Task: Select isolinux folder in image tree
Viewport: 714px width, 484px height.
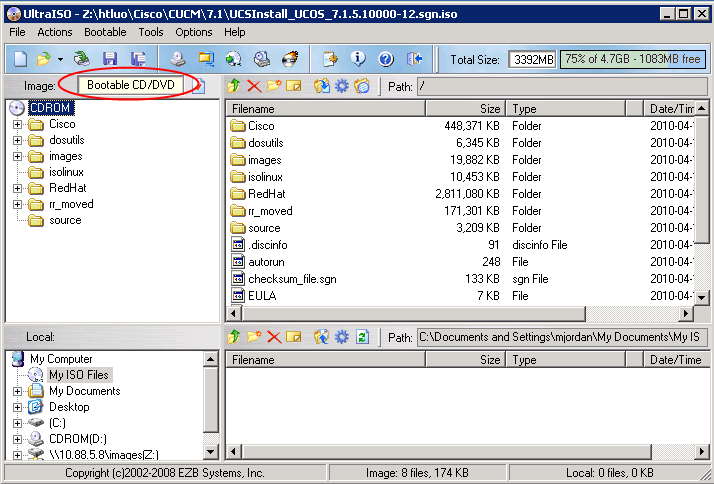Action: pyautogui.click(x=66, y=172)
